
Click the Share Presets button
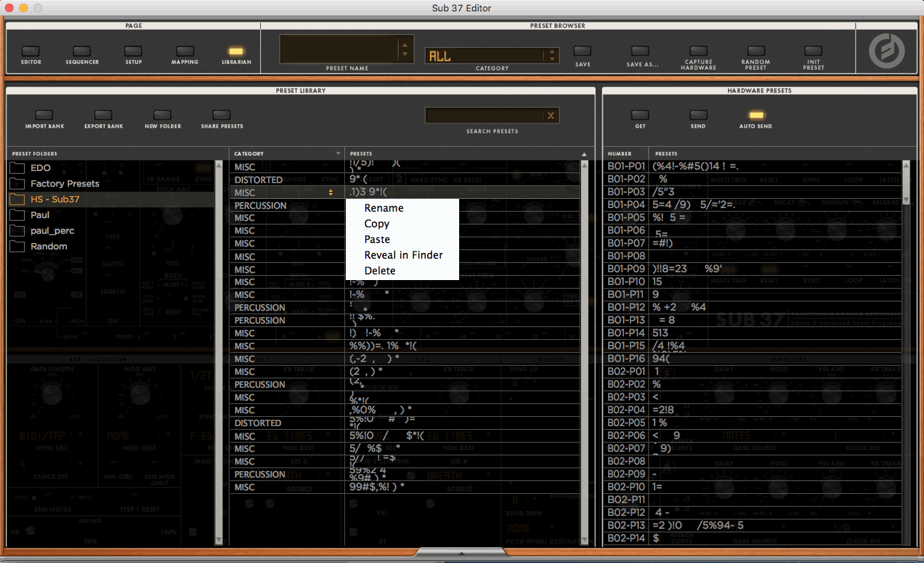(x=222, y=115)
